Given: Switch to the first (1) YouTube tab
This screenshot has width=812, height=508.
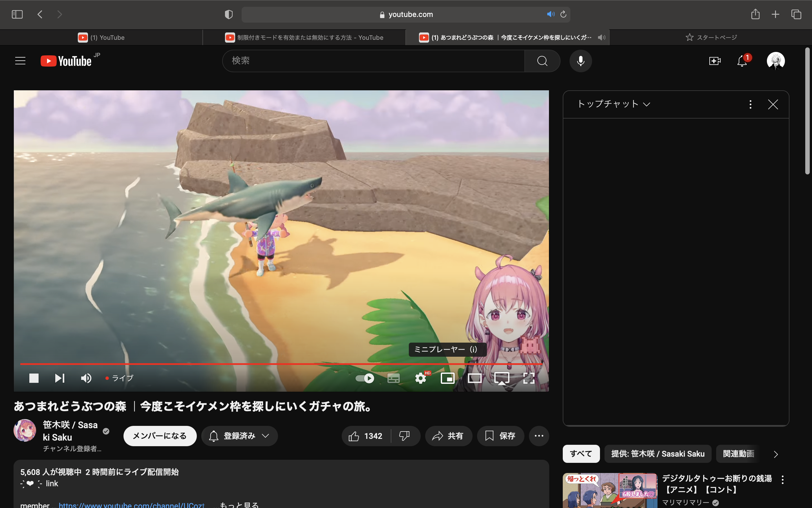Looking at the screenshot, I should (101, 37).
